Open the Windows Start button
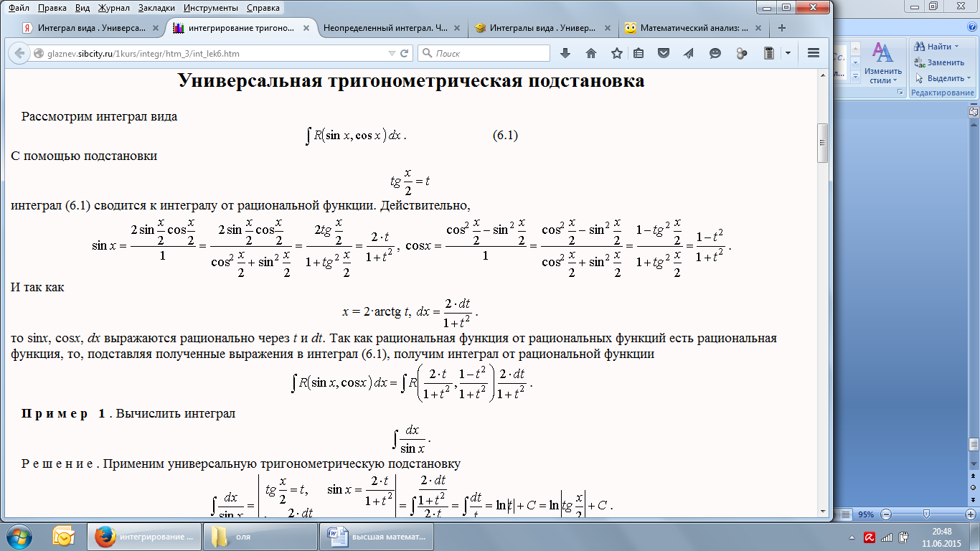Screen dimensions: 980x551 tap(18, 537)
